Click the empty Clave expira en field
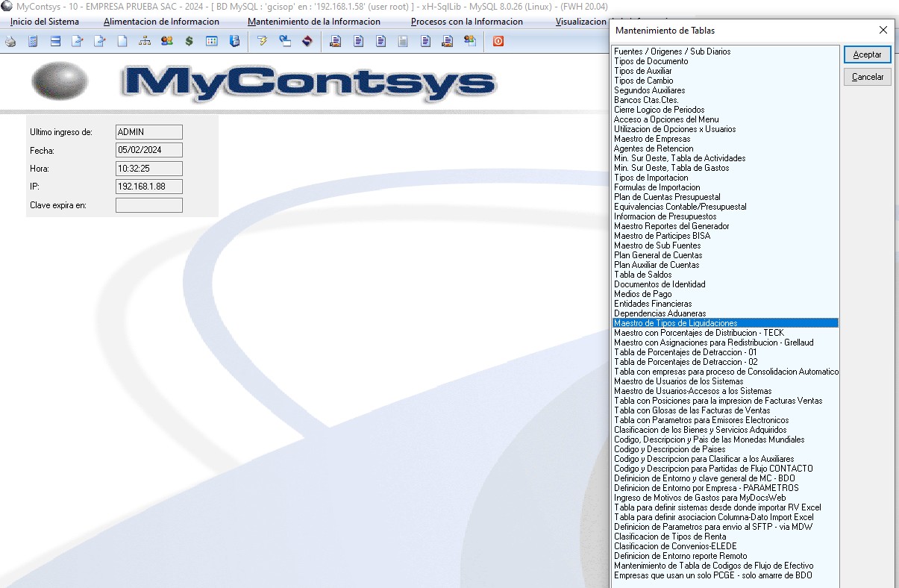The width and height of the screenshot is (899, 588). [148, 205]
